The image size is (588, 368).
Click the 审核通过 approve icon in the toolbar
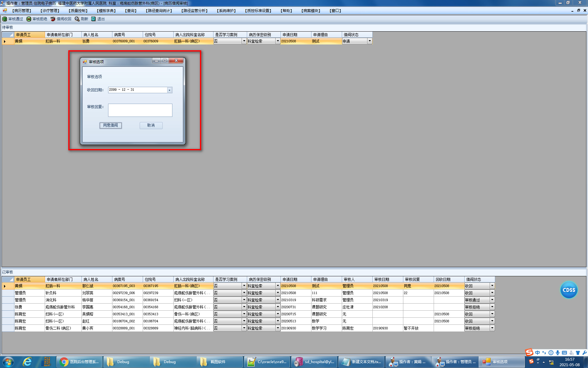click(x=5, y=19)
